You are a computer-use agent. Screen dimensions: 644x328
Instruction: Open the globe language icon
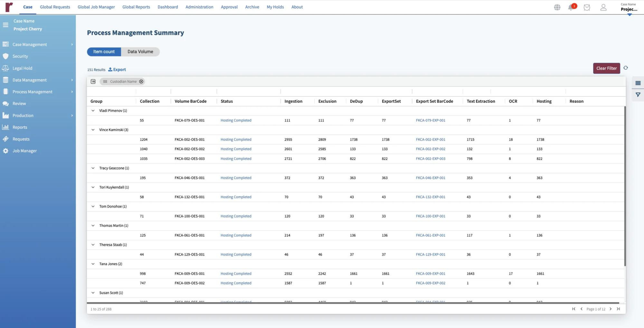tap(557, 7)
